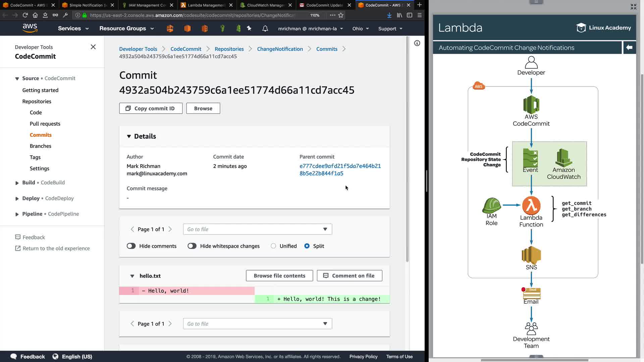Select the Unified diff view radio

point(273,246)
